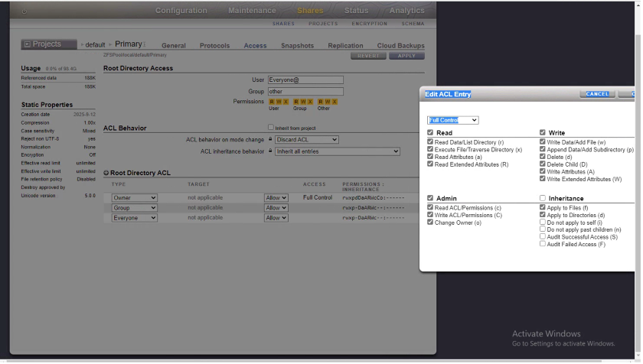
Task: Uncheck the Read group checkbox
Action: pos(430,132)
